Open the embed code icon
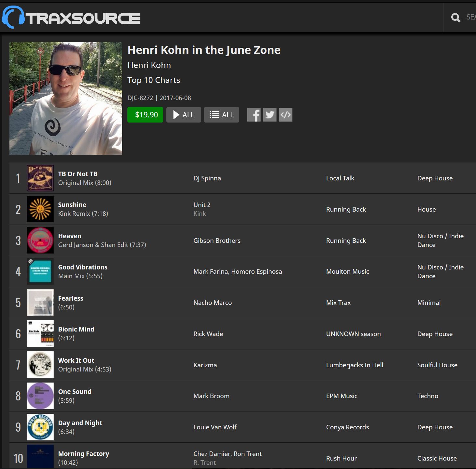Image resolution: width=476 pixels, height=469 pixels. click(286, 115)
